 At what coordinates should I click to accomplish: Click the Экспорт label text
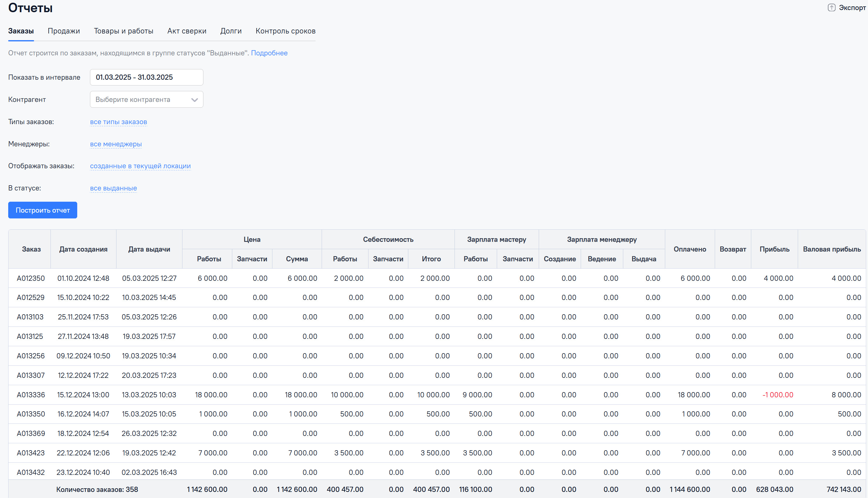click(852, 8)
